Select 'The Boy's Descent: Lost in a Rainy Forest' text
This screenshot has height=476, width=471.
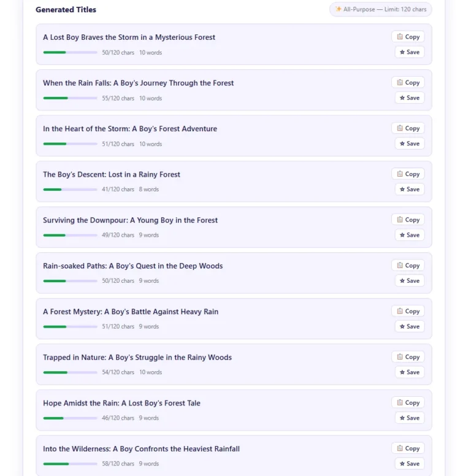pyautogui.click(x=112, y=174)
